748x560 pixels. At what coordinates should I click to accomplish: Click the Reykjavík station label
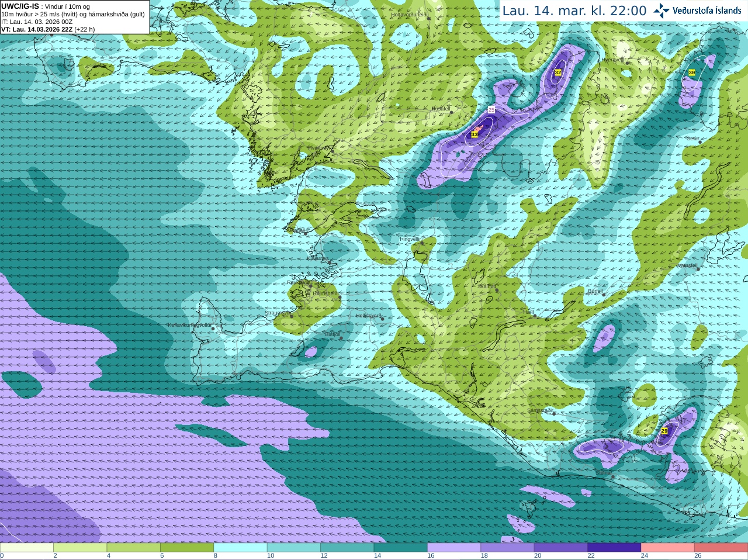click(299, 282)
